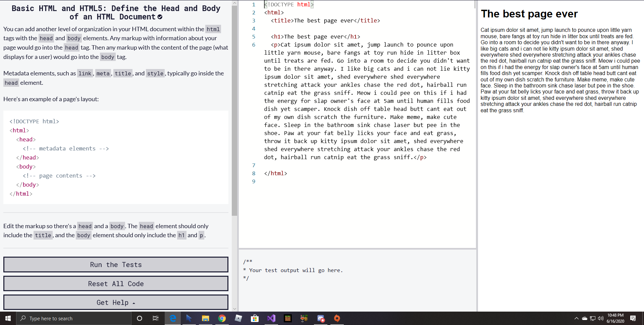Open File Explorer from the taskbar

[x=205, y=318]
